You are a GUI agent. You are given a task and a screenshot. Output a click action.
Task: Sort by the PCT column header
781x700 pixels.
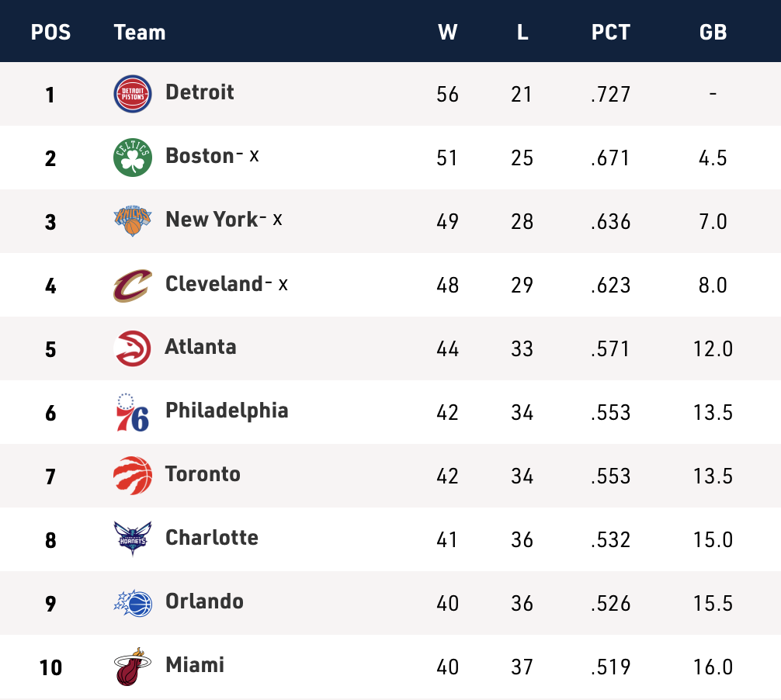[x=611, y=32]
